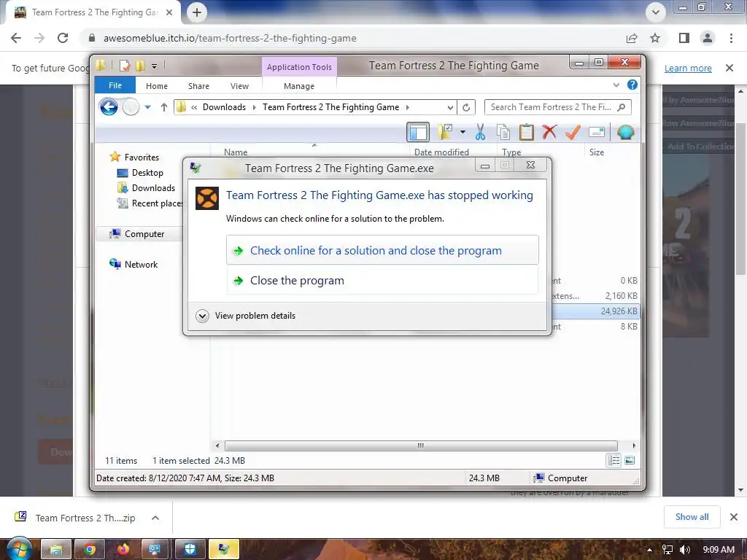
Task: Click the folder options icon in toolbar
Action: [446, 132]
